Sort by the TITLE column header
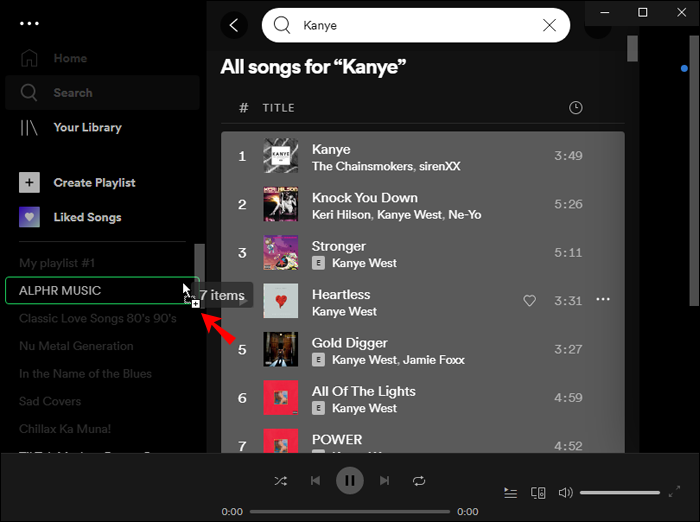 [x=279, y=108]
